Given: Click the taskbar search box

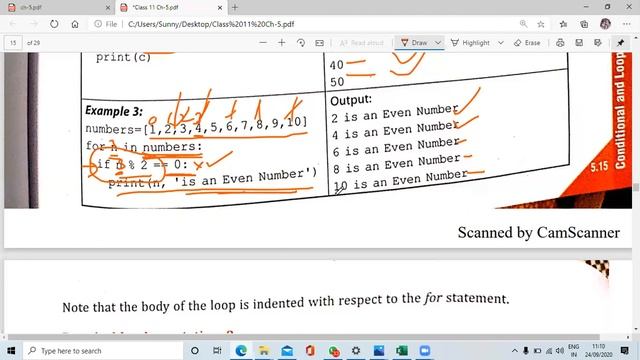Looking at the screenshot, I should point(103,351).
